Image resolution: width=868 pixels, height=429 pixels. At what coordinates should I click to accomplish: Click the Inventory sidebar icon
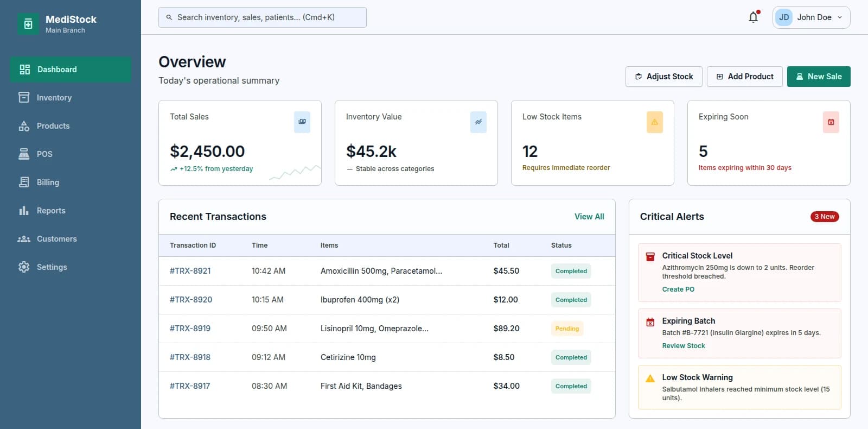24,97
